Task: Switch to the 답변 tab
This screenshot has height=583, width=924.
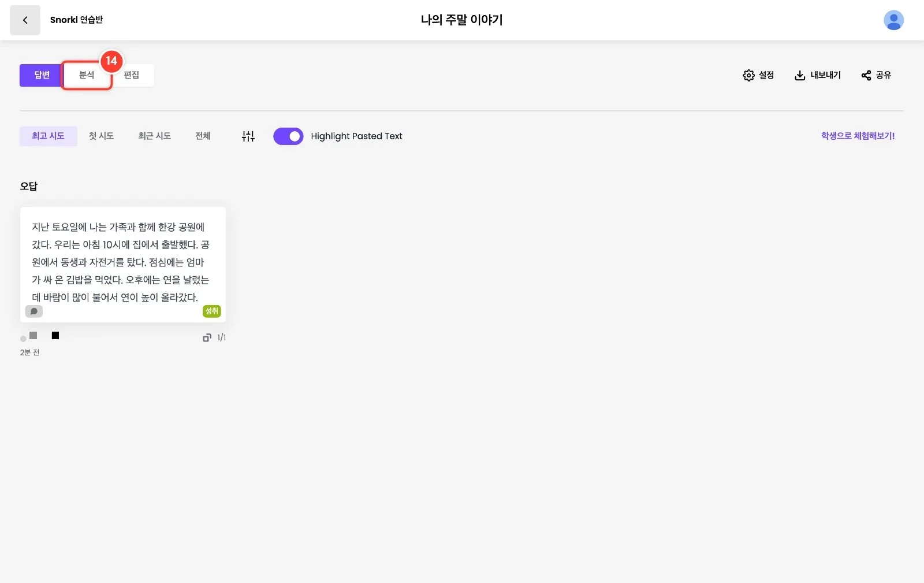Action: click(x=42, y=75)
